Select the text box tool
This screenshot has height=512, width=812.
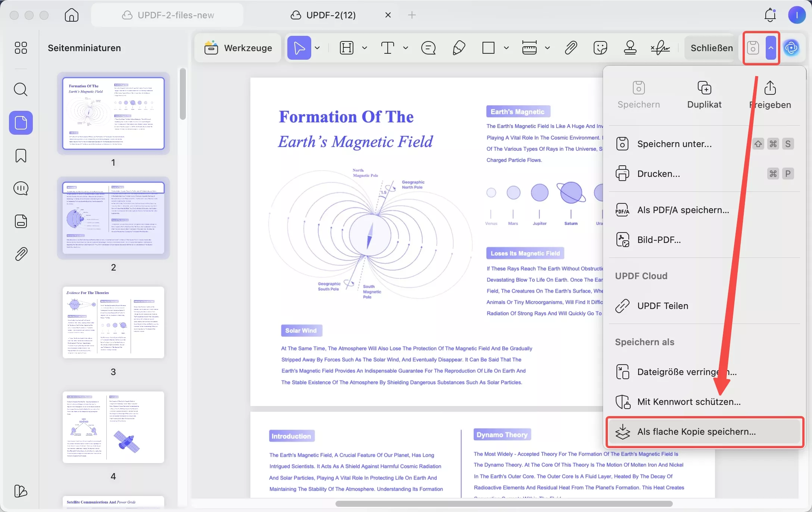pyautogui.click(x=388, y=48)
